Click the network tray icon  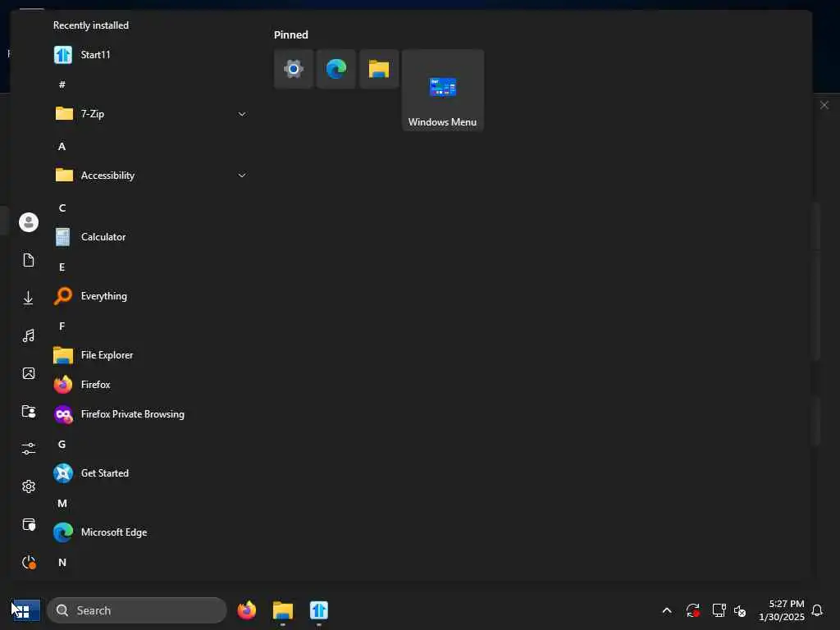click(x=719, y=610)
